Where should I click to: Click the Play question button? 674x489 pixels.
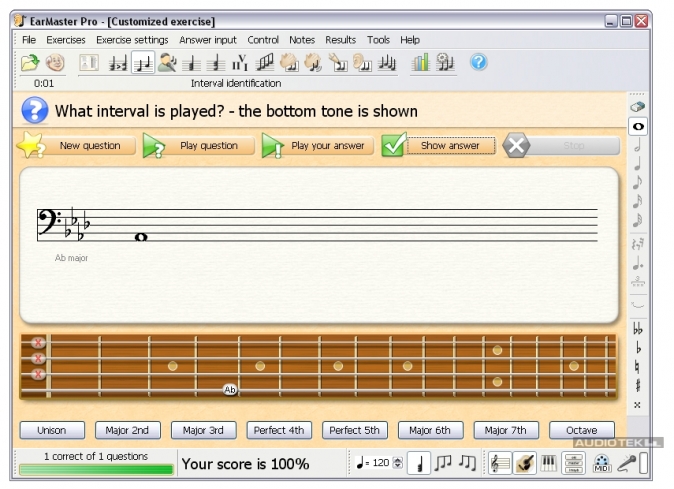point(199,146)
